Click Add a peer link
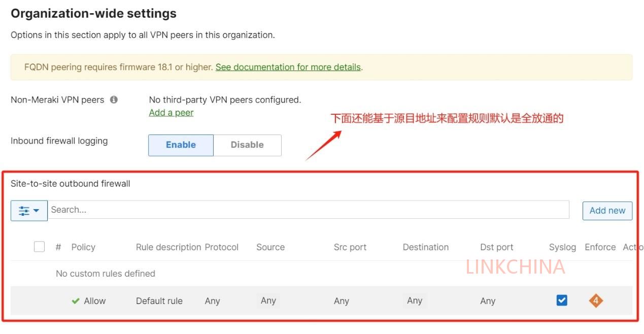The image size is (644, 334). 171,113
